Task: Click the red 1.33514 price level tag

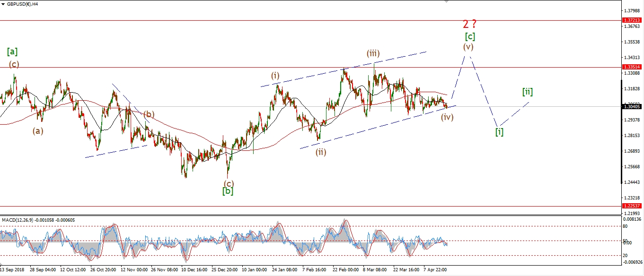Action: [632, 67]
